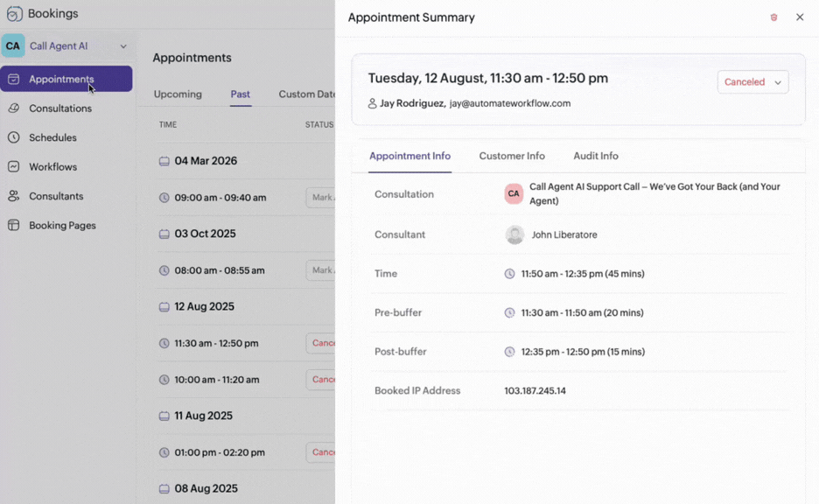This screenshot has width=819, height=504.
Task: Select the Custom Date tab
Action: point(306,94)
